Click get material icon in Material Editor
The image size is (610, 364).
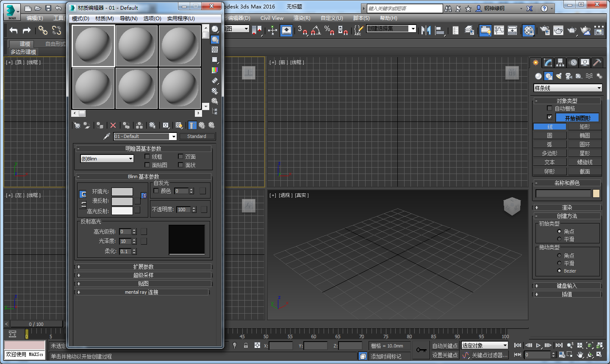77,125
